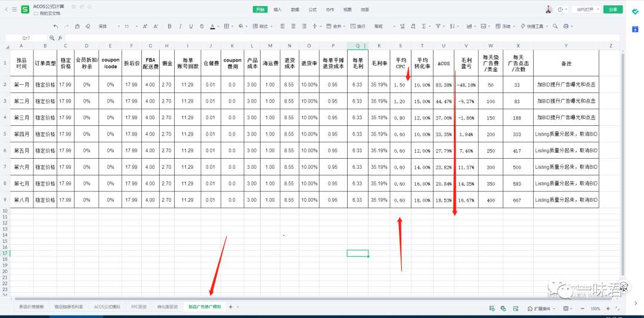This screenshot has height=318, width=644.
Task: Switch to 稳定链接毛利图 sheet tab
Action: 69,307
